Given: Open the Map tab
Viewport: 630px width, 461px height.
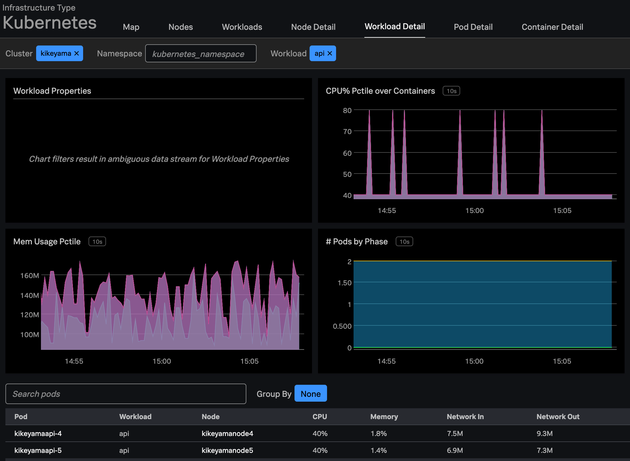Looking at the screenshot, I should [131, 27].
